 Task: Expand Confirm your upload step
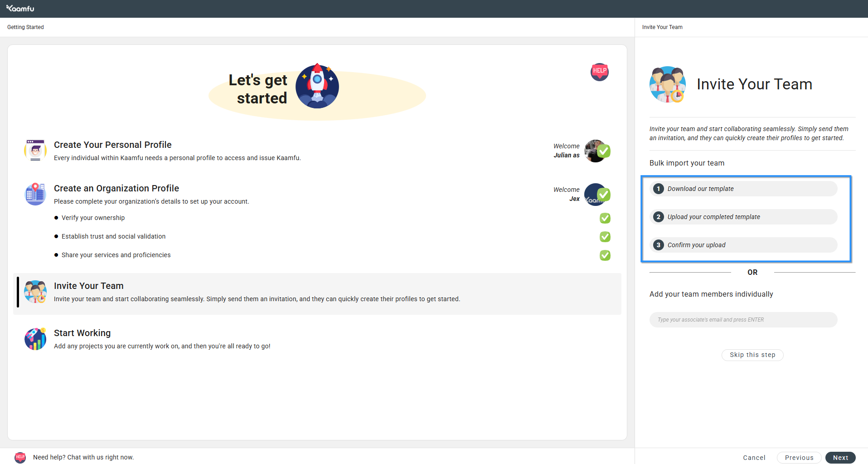pos(743,245)
